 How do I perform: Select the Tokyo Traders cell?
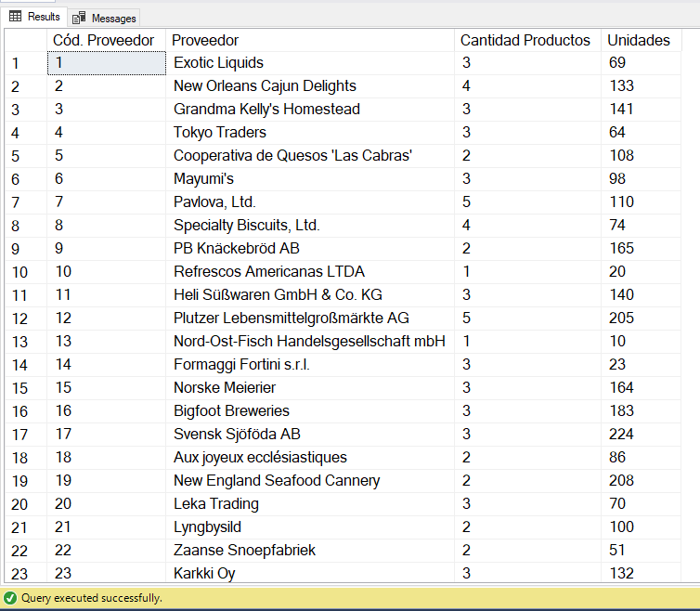tap(310, 133)
